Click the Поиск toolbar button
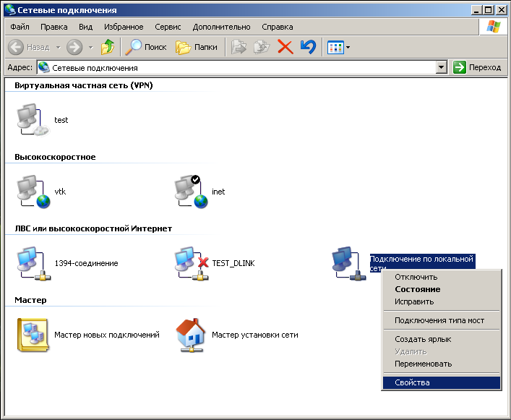Image resolution: width=511 pixels, height=420 pixels. pos(146,47)
